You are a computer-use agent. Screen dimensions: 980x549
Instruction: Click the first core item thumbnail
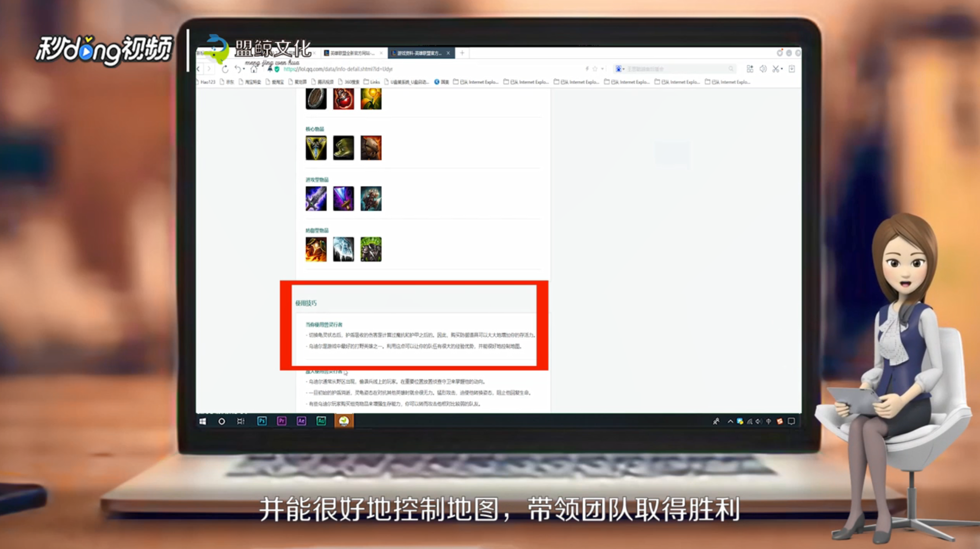[x=316, y=148]
